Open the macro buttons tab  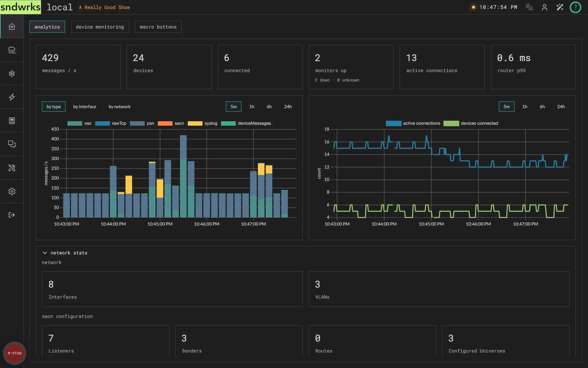(x=158, y=27)
